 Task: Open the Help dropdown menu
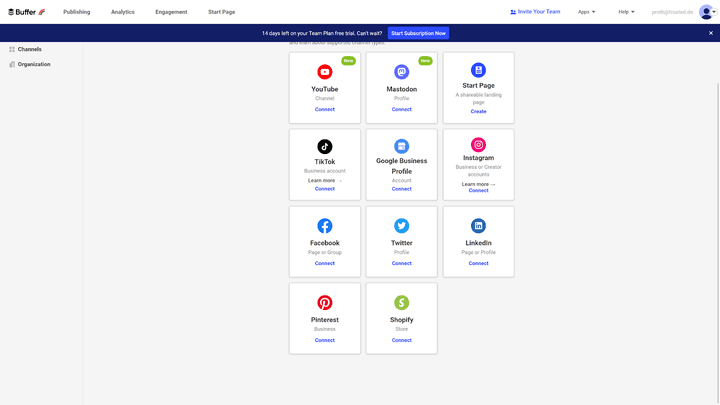pos(626,12)
